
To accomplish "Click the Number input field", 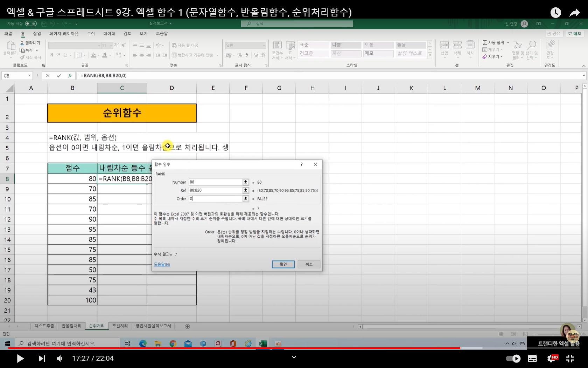I will coord(216,182).
